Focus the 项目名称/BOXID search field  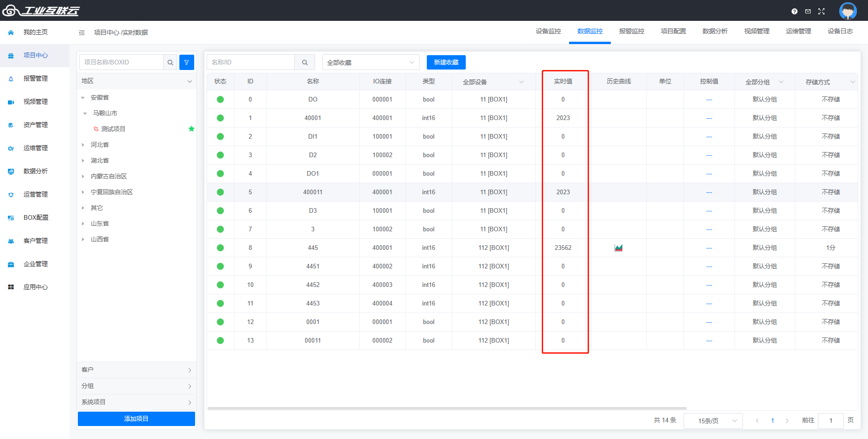click(121, 62)
